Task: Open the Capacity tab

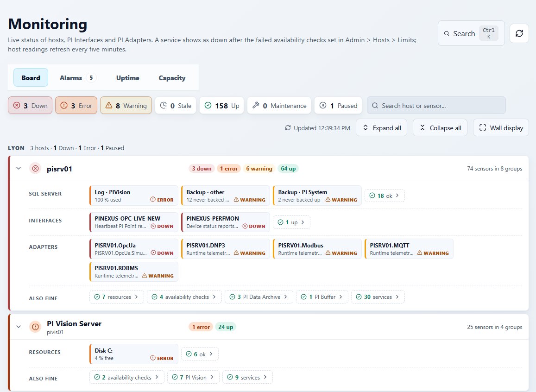Action: pyautogui.click(x=172, y=78)
